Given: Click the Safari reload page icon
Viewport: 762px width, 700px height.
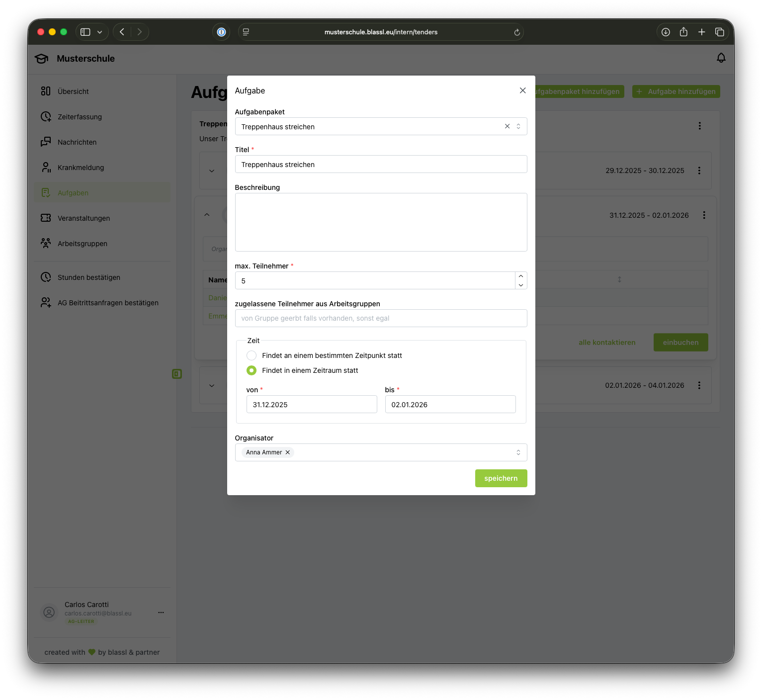Looking at the screenshot, I should (517, 32).
